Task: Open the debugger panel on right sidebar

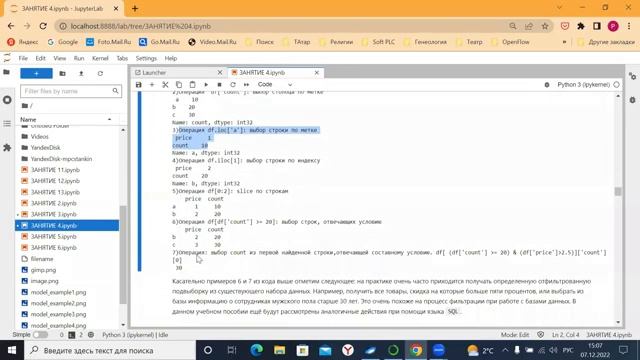Action: [632, 100]
